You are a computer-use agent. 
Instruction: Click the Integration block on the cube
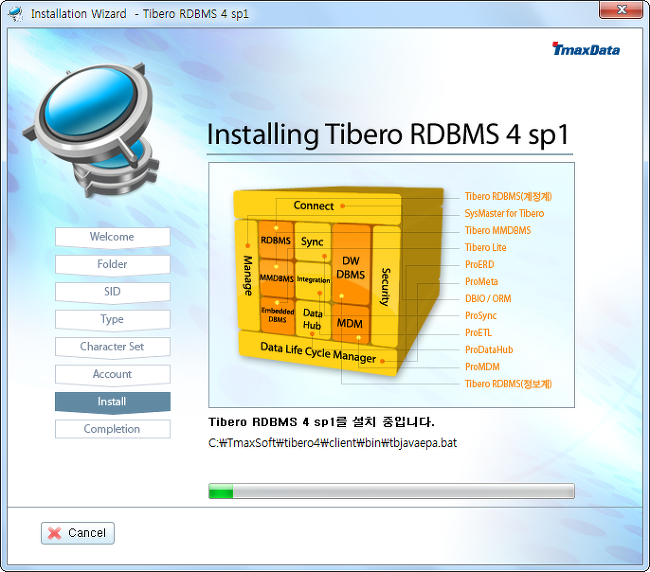[x=313, y=280]
